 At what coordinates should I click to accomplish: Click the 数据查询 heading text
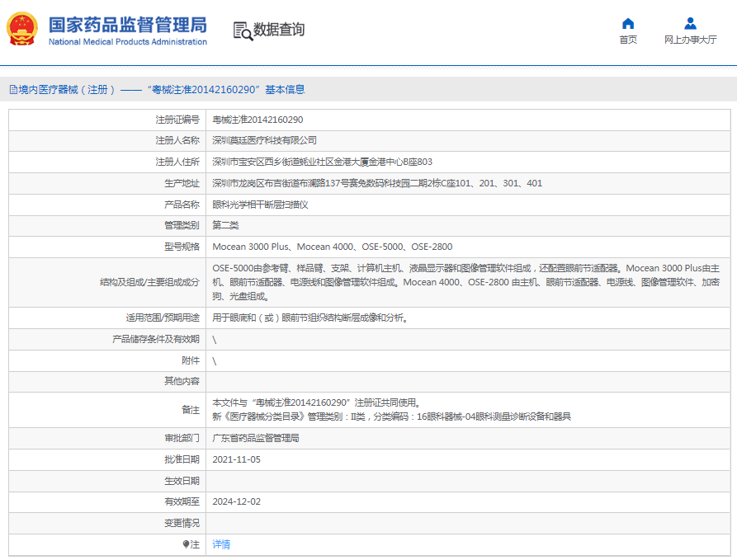279,30
